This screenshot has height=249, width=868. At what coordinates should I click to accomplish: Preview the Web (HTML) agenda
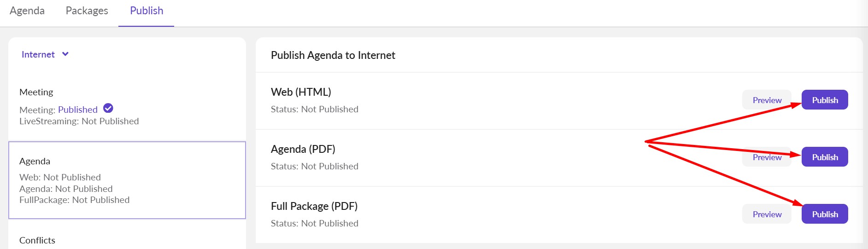[767, 100]
